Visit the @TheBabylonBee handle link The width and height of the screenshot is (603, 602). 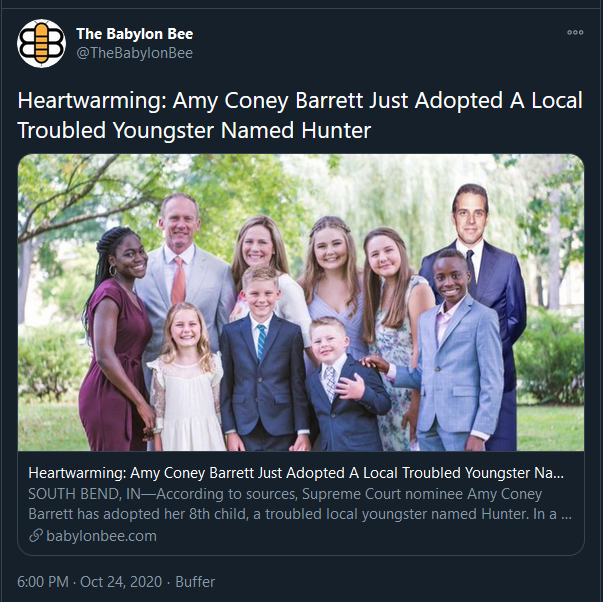click(135, 53)
